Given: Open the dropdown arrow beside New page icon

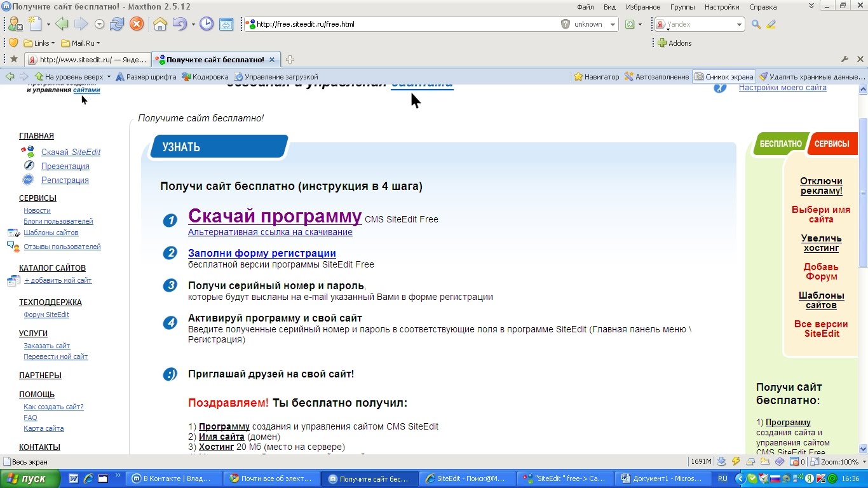Looking at the screenshot, I should [x=48, y=25].
